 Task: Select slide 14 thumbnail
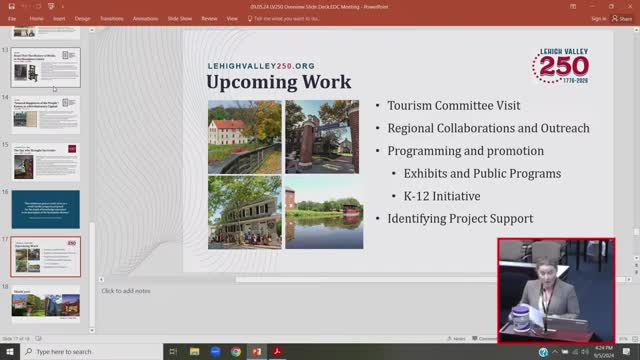point(46,115)
